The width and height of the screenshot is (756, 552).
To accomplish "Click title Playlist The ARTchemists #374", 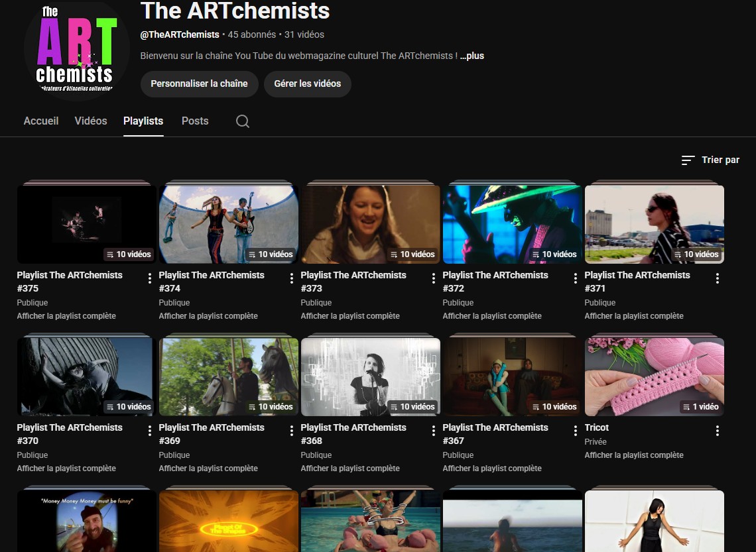I will (x=212, y=282).
